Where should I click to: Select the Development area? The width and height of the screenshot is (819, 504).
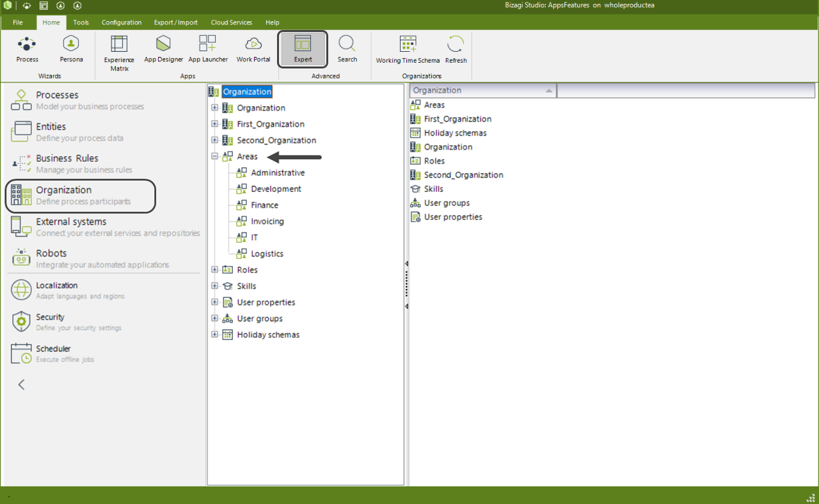pos(276,189)
